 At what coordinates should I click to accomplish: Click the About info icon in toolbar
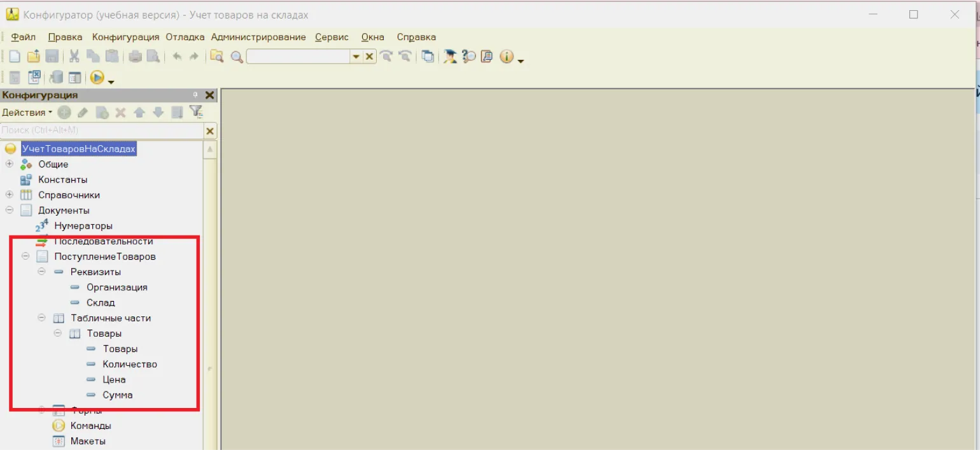507,57
